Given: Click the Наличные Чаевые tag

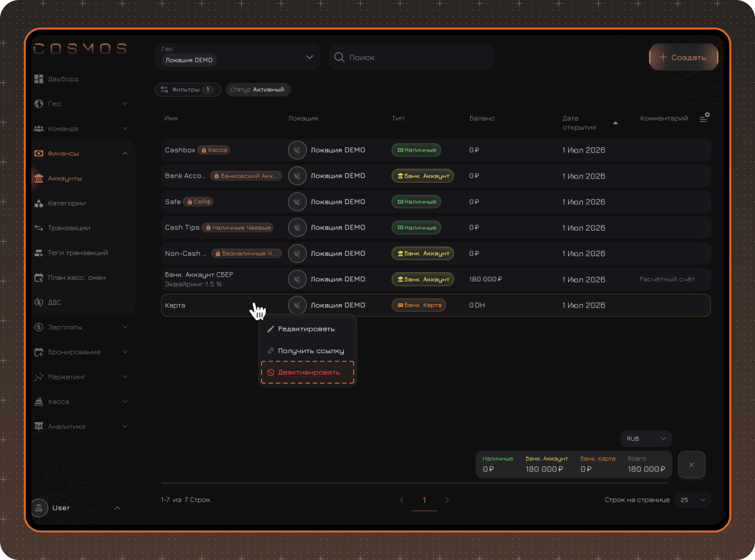Looking at the screenshot, I should [238, 228].
